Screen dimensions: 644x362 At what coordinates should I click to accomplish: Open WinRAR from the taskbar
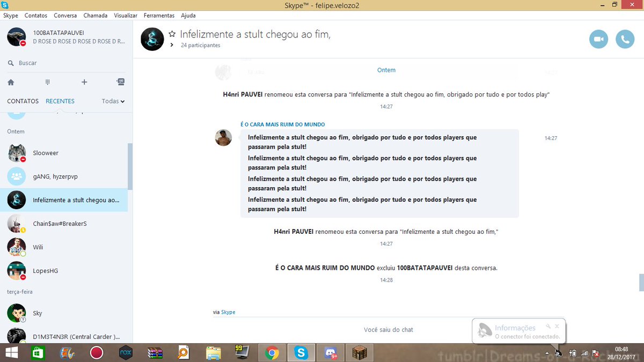pyautogui.click(x=155, y=353)
